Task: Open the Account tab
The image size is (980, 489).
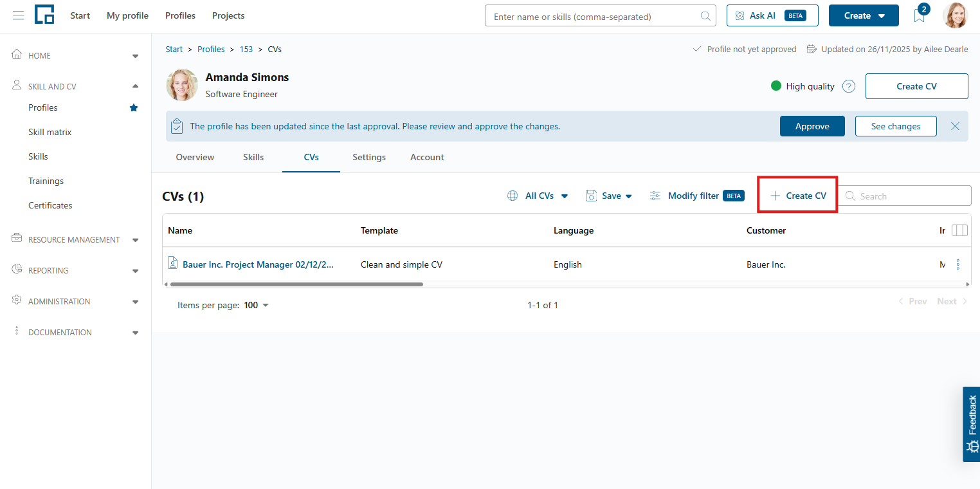Action: click(x=427, y=157)
